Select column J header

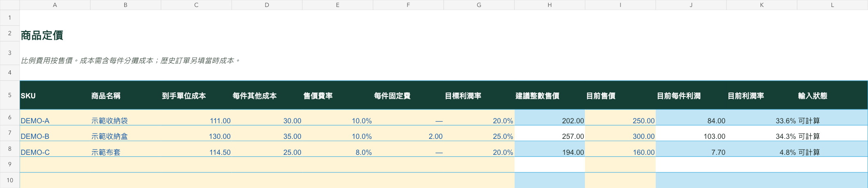tap(691, 5)
